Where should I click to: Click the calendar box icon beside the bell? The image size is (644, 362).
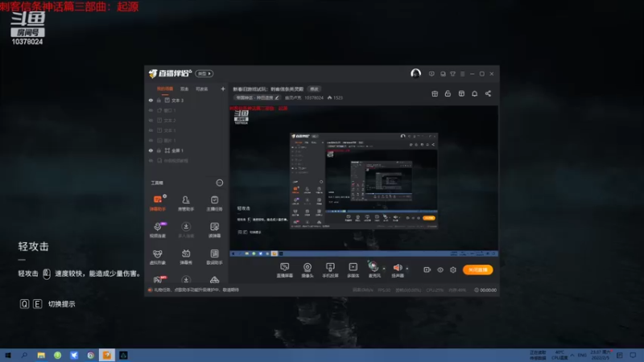pyautogui.click(x=461, y=93)
